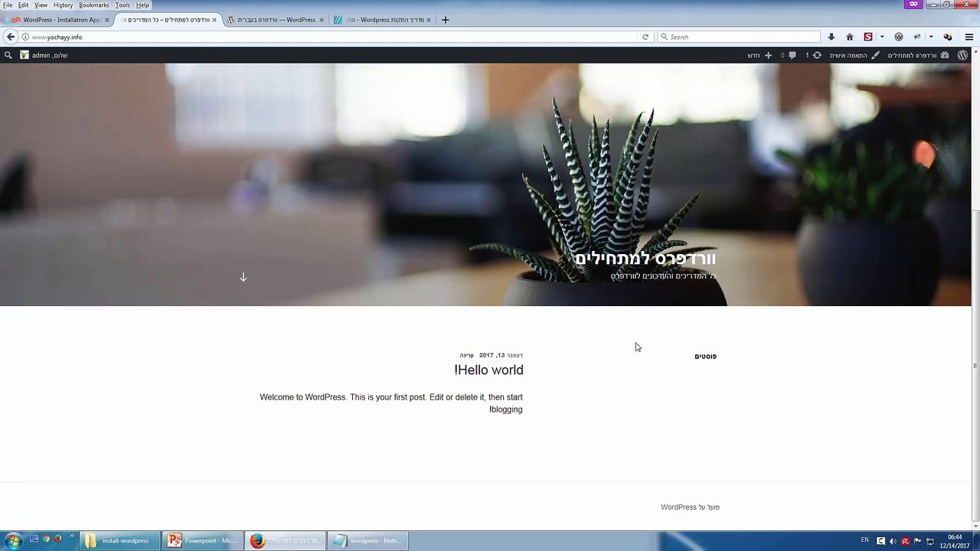
Task: Open the Bookmarks menu
Action: 94,5
